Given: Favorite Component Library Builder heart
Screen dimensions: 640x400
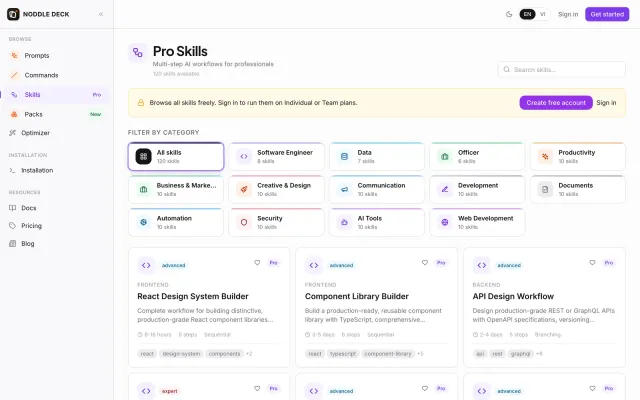Looking at the screenshot, I should [425, 263].
